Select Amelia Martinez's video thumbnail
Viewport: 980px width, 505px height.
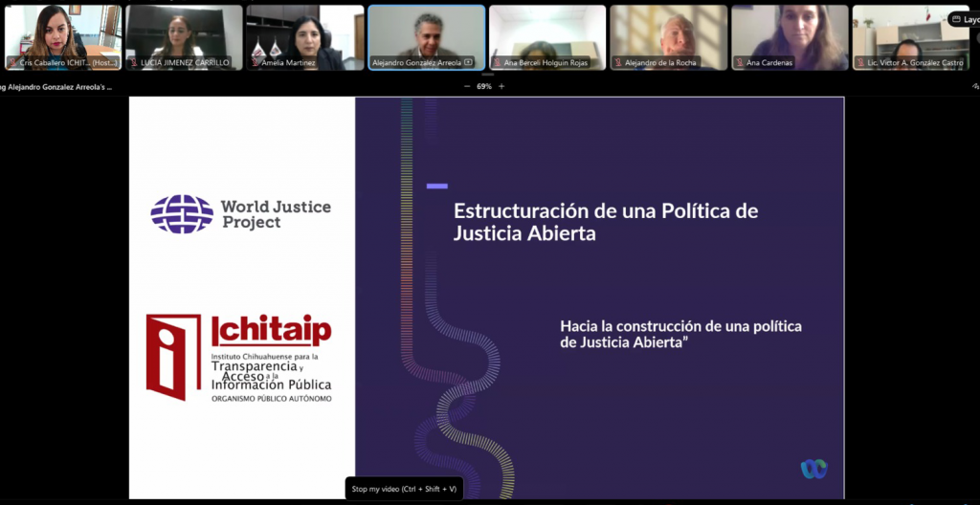pos(305,37)
